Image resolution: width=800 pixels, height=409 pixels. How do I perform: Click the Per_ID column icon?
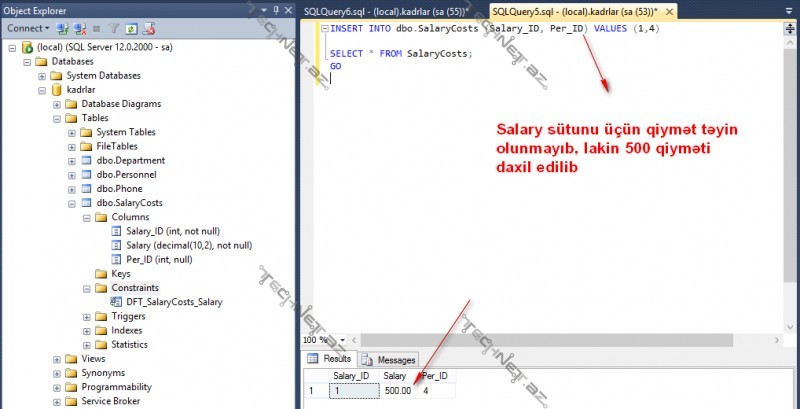coord(116,260)
